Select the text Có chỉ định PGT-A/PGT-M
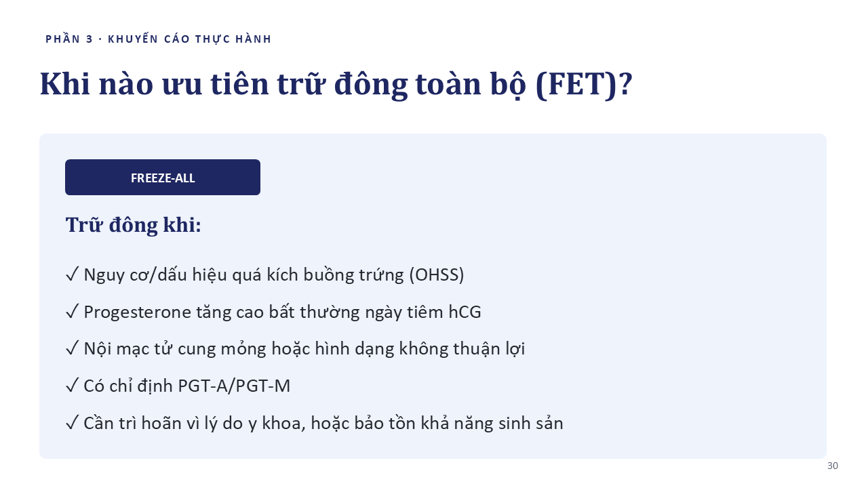This screenshot has height=488, width=868. click(x=187, y=386)
